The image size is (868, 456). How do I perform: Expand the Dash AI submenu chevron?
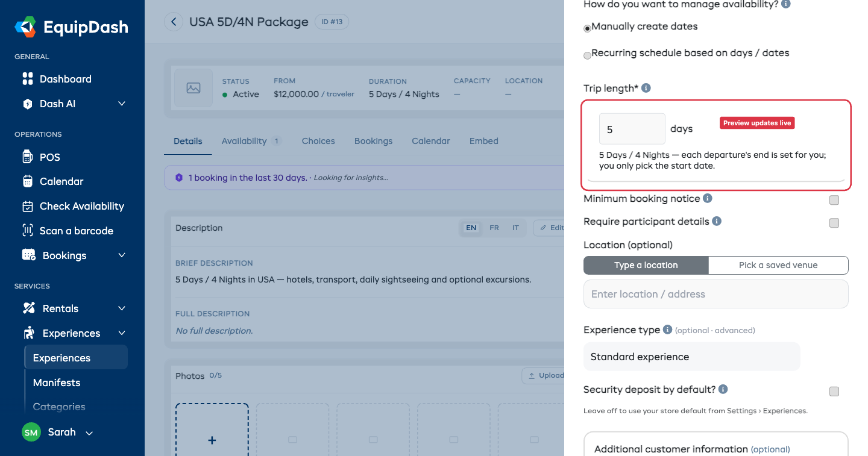pos(122,104)
